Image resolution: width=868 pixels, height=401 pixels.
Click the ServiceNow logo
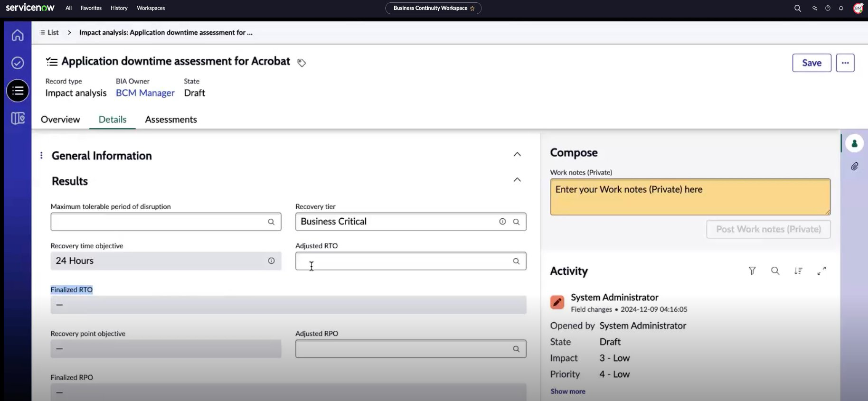(30, 8)
